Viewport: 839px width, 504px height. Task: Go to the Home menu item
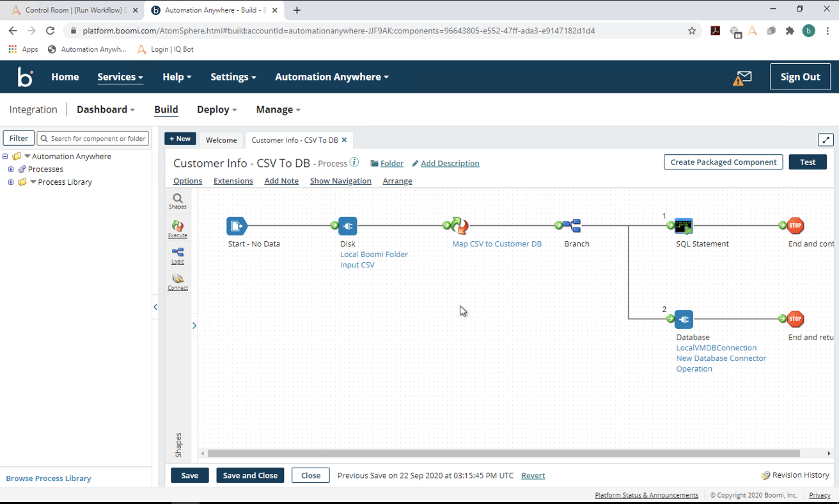65,77
